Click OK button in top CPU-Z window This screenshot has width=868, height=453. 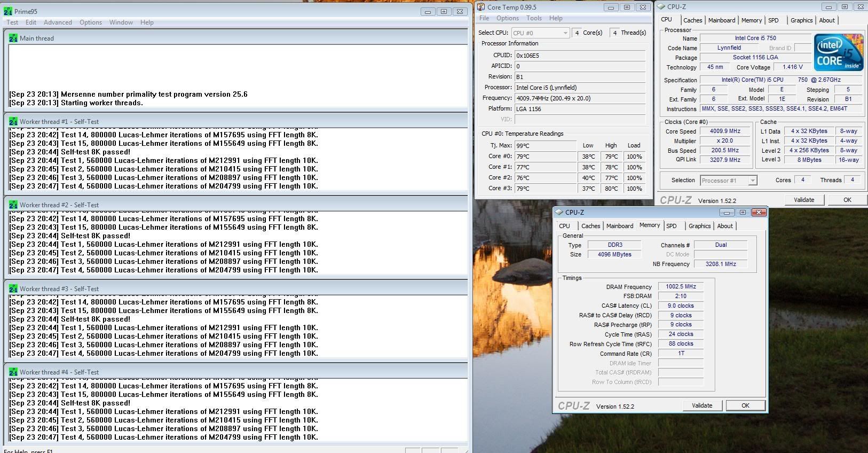847,200
